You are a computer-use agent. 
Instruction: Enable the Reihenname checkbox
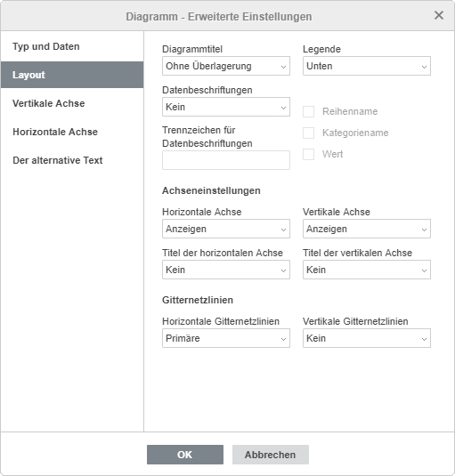308,111
